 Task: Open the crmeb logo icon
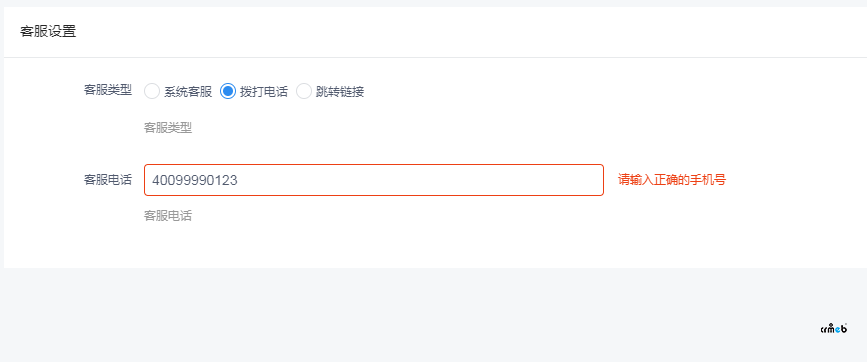834,328
